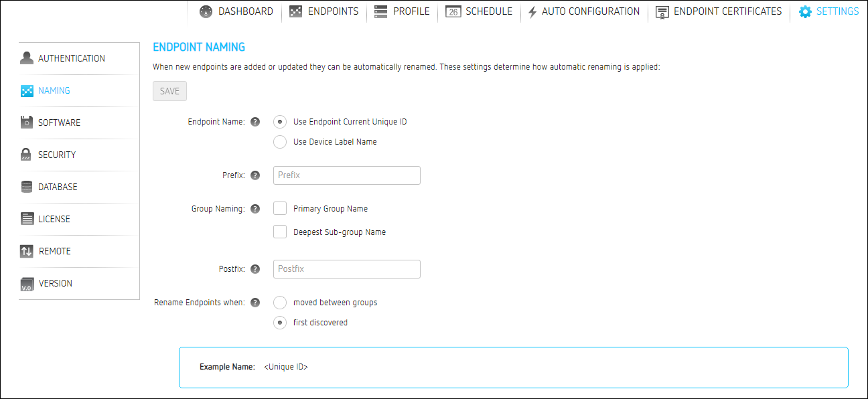Enable Primary Group Name checkbox
Screen dimensions: 868x399
[280, 208]
